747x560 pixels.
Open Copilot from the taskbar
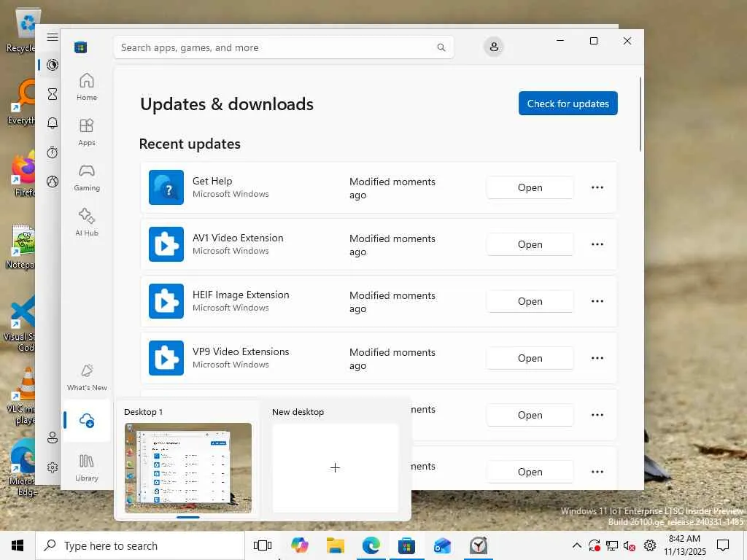299,545
